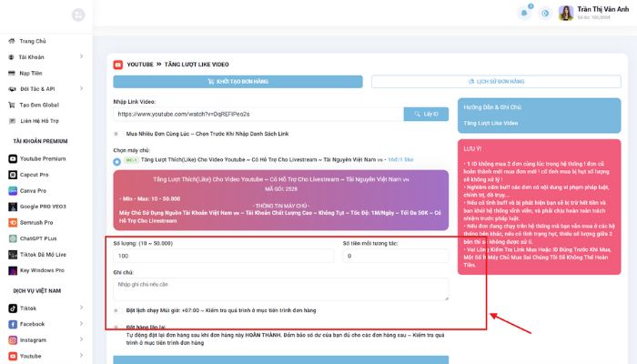This screenshot has height=364, width=637.
Task: Click the round icon beside the bell
Action: 545,14
